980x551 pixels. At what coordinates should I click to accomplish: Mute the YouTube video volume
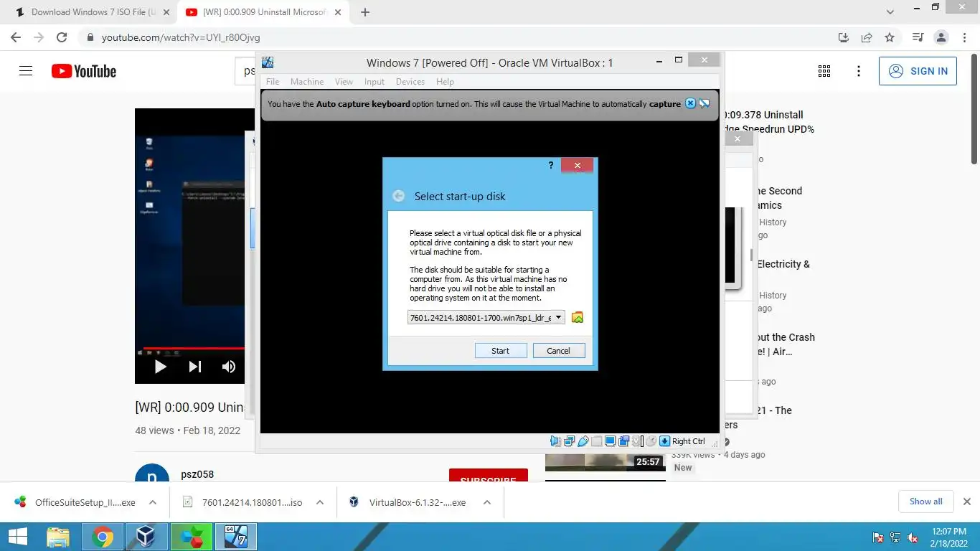tap(229, 367)
